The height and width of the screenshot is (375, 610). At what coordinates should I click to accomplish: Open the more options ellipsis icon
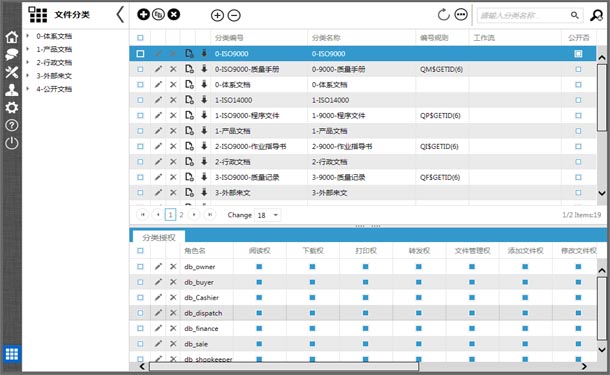[x=461, y=15]
